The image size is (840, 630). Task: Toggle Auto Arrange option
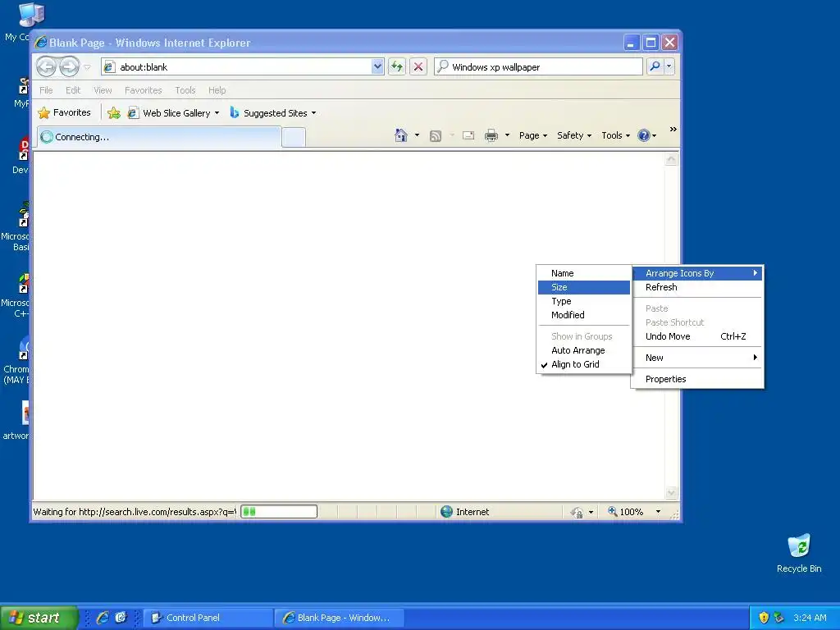584,350
